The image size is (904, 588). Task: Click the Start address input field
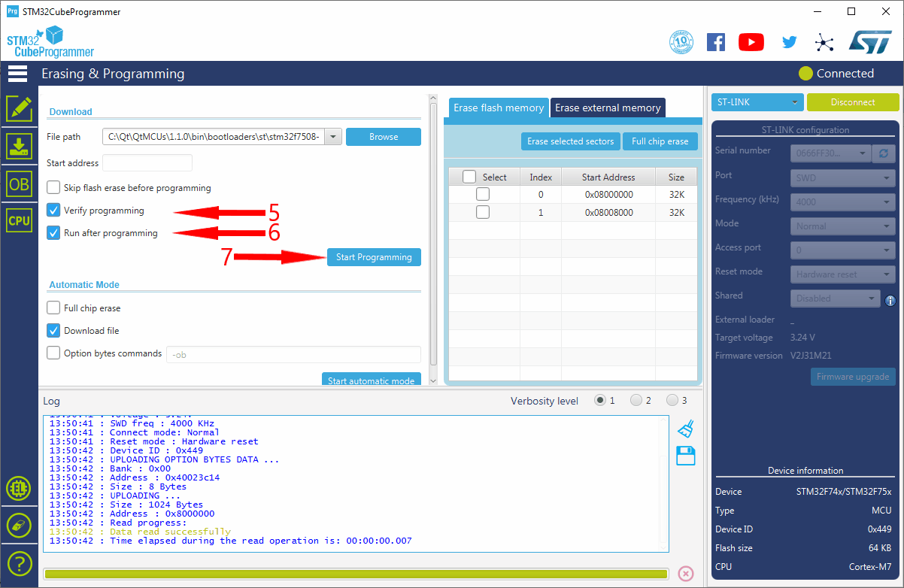(147, 163)
